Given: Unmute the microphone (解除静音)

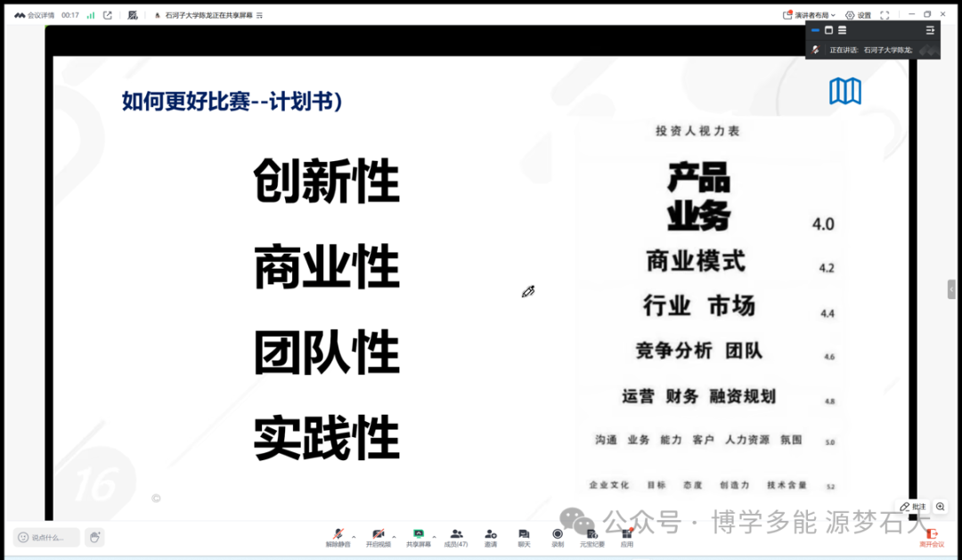Looking at the screenshot, I should (x=338, y=537).
